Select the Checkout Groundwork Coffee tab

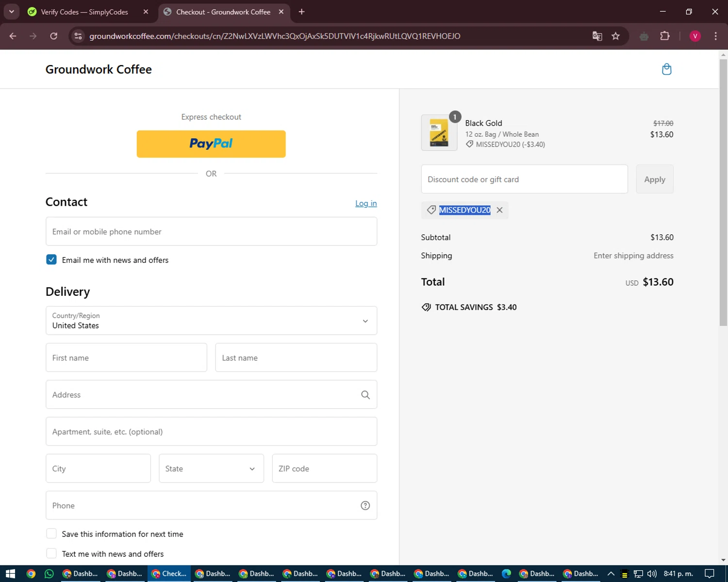click(223, 12)
